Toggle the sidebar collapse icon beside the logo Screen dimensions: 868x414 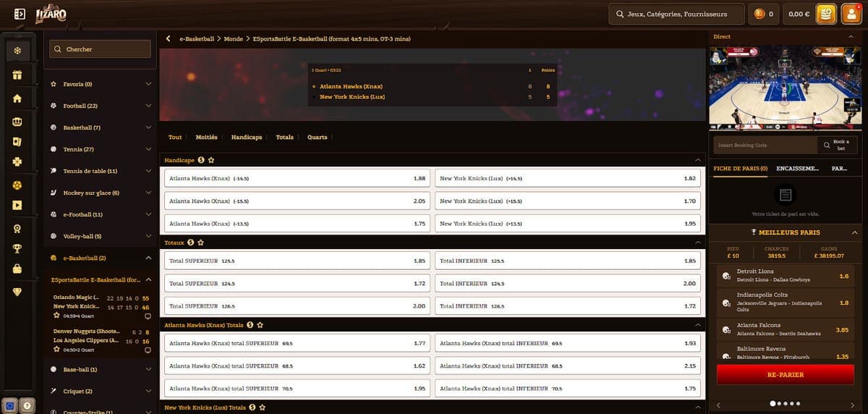click(20, 14)
